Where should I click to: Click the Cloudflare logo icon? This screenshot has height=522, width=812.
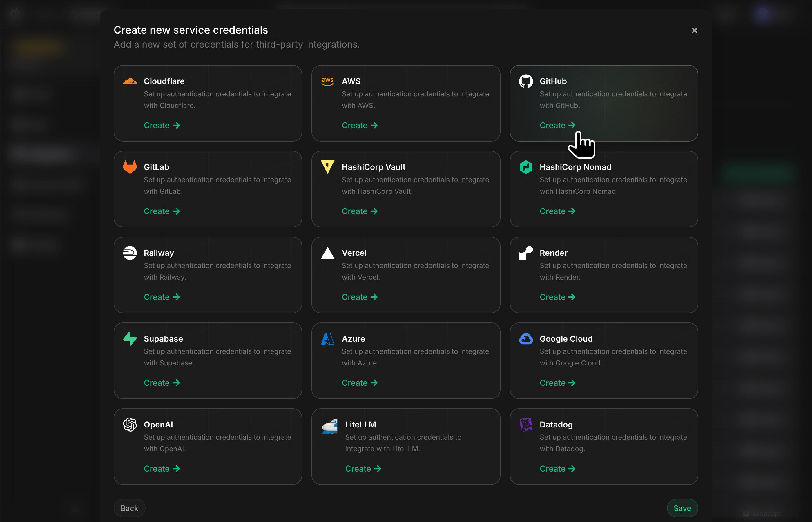(130, 81)
